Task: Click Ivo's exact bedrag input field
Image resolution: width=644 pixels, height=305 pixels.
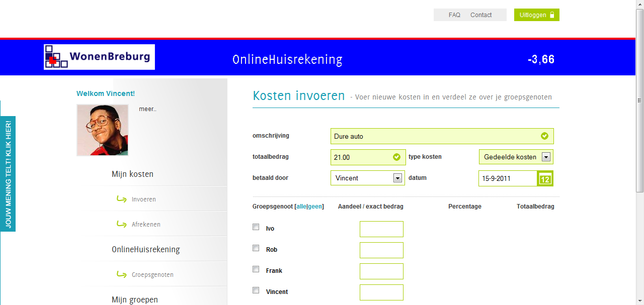Action: click(x=381, y=229)
